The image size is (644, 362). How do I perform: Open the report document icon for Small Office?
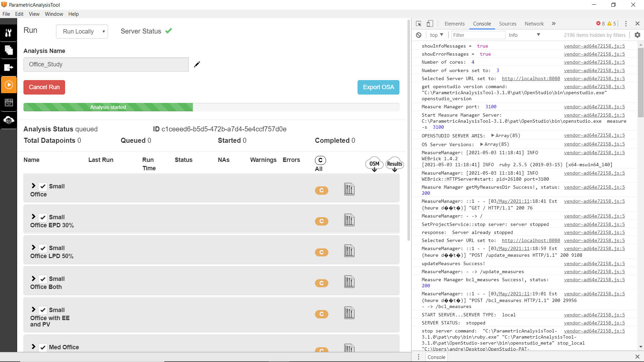[x=349, y=189]
